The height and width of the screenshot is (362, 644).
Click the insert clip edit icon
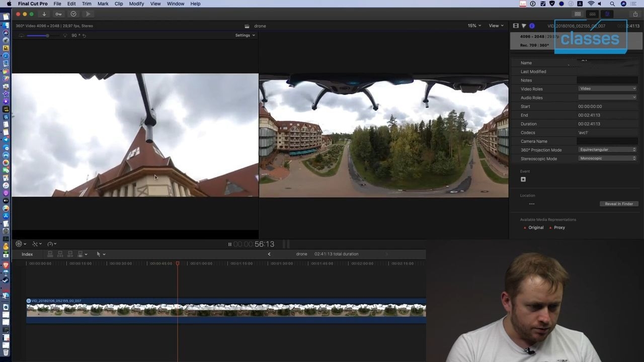click(60, 254)
